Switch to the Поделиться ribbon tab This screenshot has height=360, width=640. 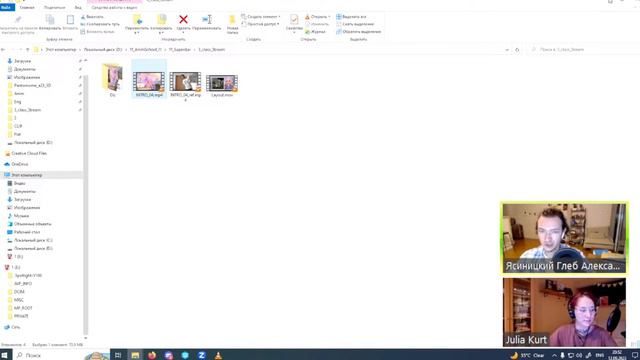click(x=54, y=7)
